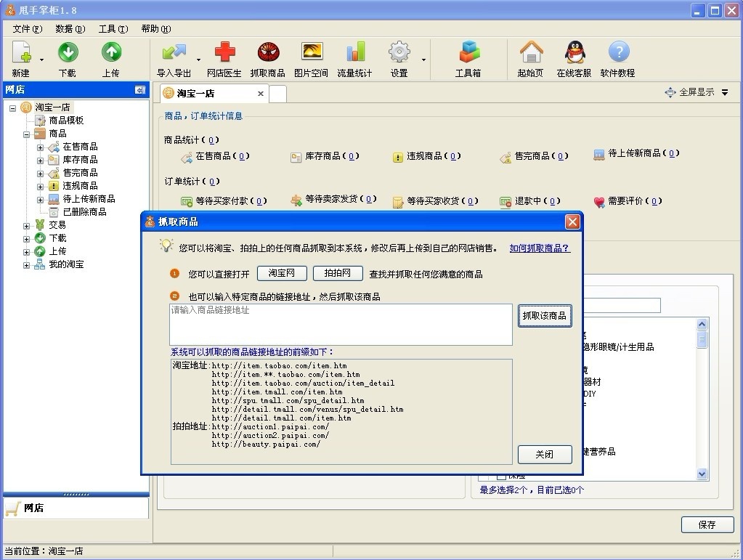Click 网店 button at bottom sidebar
743x560 pixels.
(76, 508)
